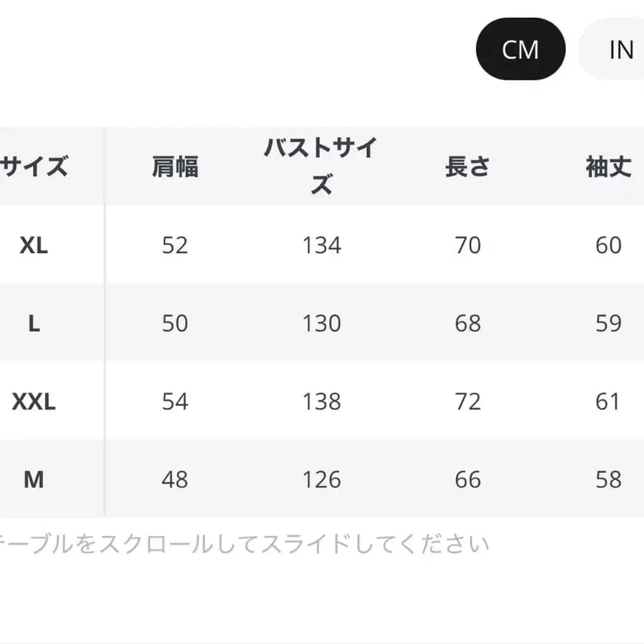
Task: Click the 126 bust value for M
Action: (322, 479)
